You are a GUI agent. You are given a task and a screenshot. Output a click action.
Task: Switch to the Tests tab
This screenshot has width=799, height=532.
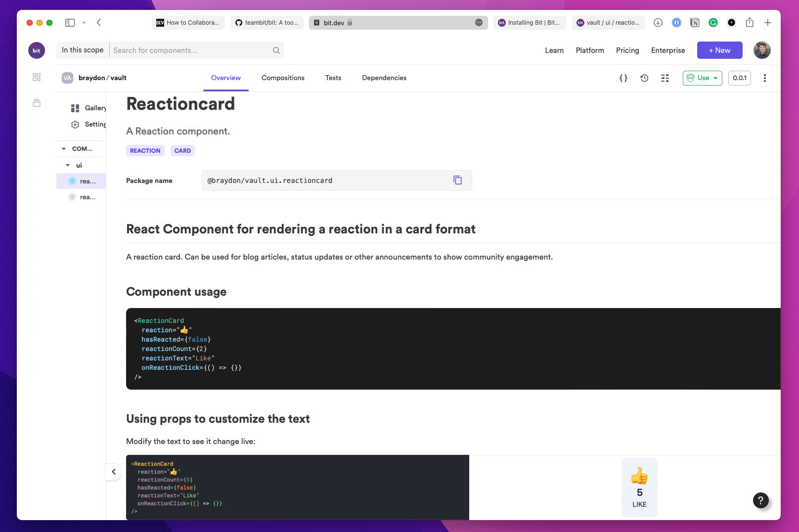(x=333, y=78)
